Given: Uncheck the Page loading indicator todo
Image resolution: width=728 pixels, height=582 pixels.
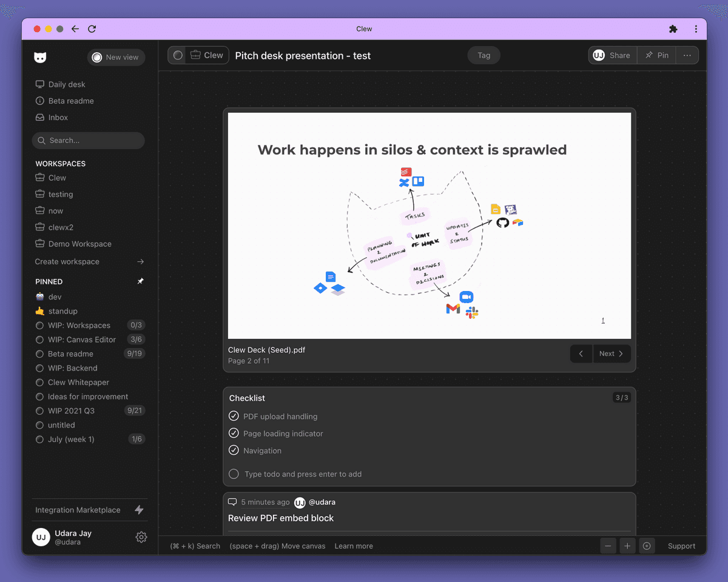Looking at the screenshot, I should 234,433.
